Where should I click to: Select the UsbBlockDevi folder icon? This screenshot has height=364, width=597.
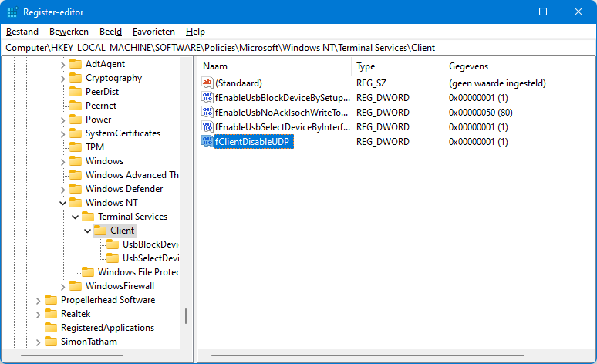(x=113, y=244)
